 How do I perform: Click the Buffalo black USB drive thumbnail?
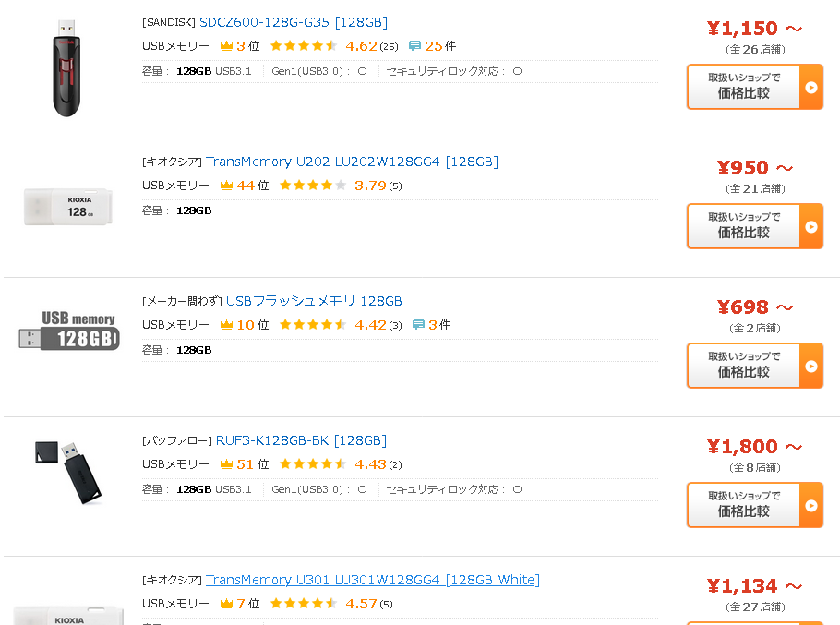tap(68, 472)
